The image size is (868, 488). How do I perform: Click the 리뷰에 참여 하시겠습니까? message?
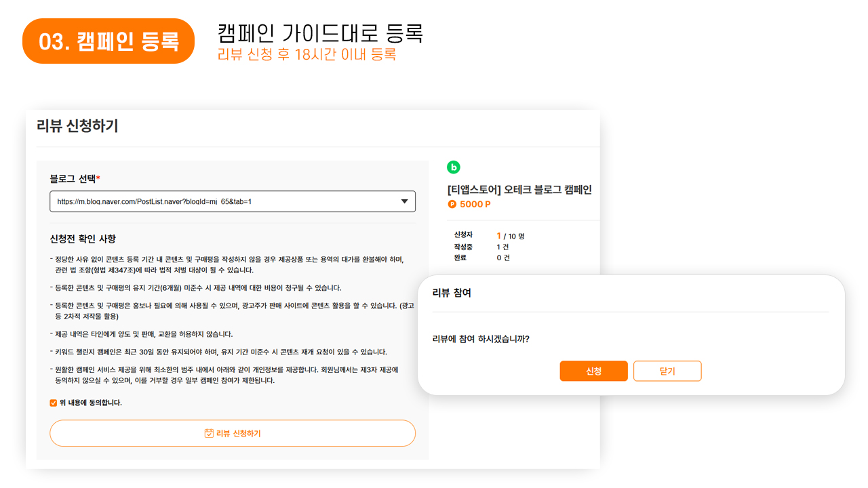481,339
